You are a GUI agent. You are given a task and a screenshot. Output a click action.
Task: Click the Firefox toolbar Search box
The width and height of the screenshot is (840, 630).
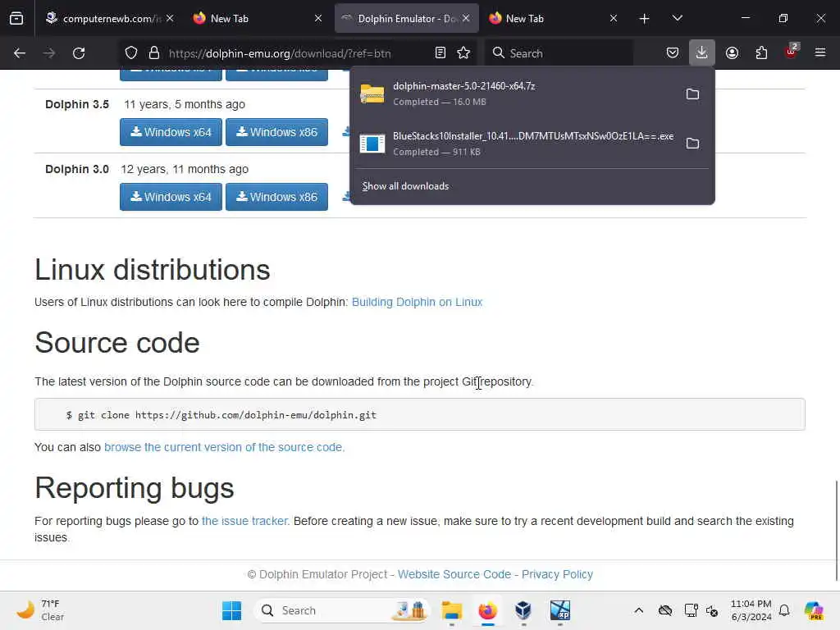(x=559, y=53)
